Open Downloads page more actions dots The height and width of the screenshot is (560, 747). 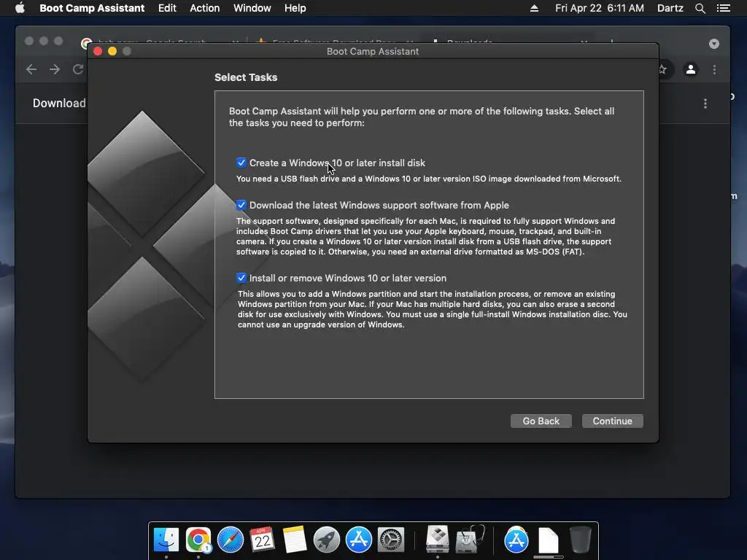click(705, 104)
